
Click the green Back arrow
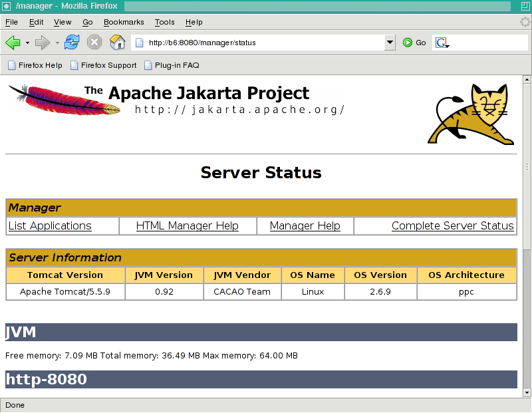(x=13, y=43)
